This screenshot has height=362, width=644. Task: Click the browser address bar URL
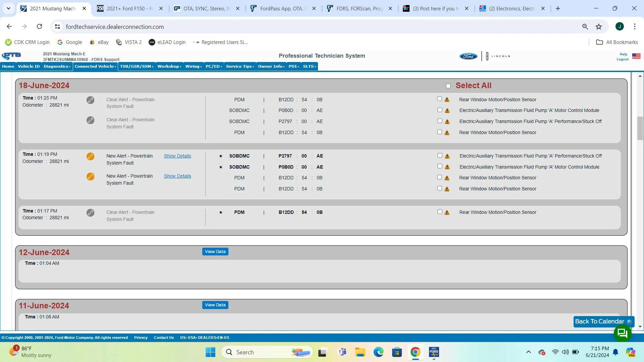[x=115, y=26]
